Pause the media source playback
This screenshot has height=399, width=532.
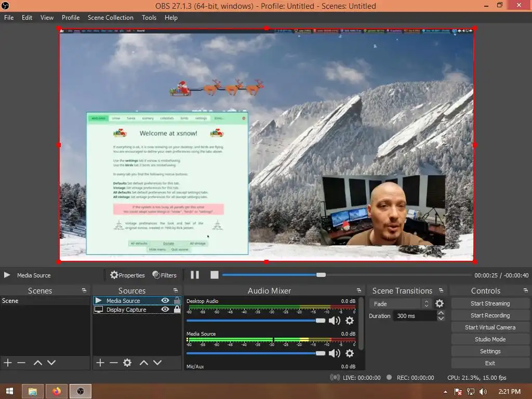(x=195, y=275)
